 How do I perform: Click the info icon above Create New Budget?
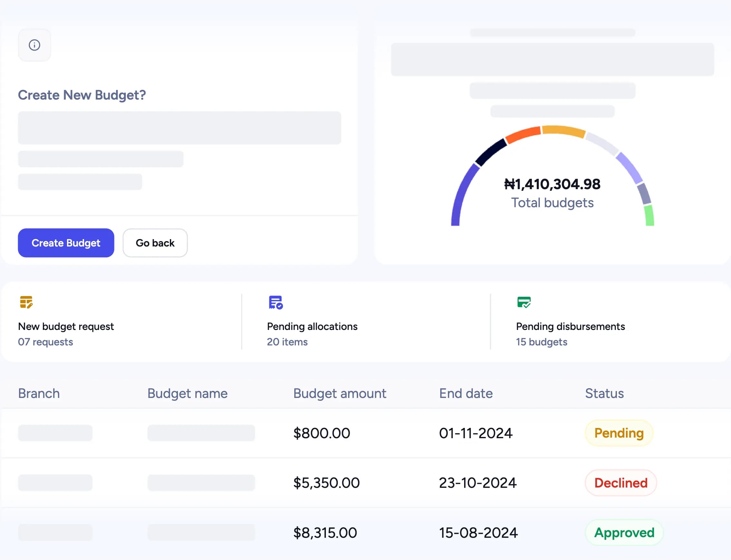[34, 45]
